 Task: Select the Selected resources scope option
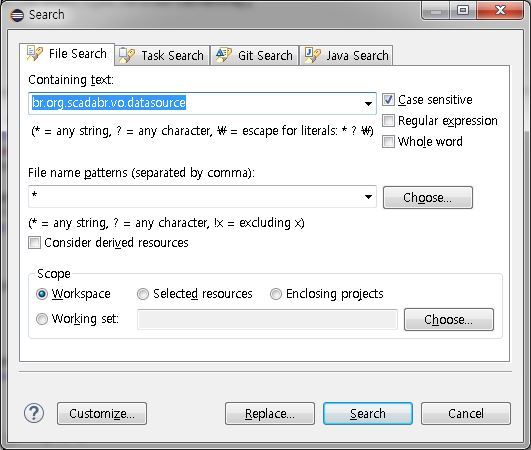point(143,294)
